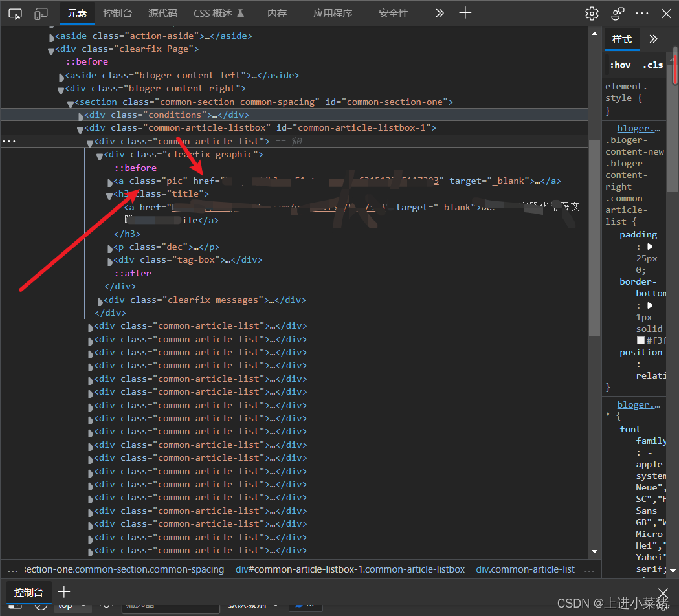Select breadcrumb div.common-article-list
Screen dimensions: 679x616
pyautogui.click(x=526, y=569)
